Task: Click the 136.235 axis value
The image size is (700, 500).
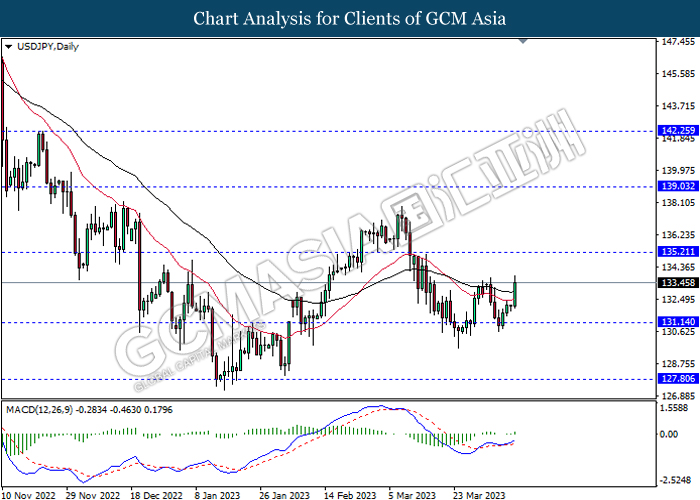Action: [x=678, y=235]
